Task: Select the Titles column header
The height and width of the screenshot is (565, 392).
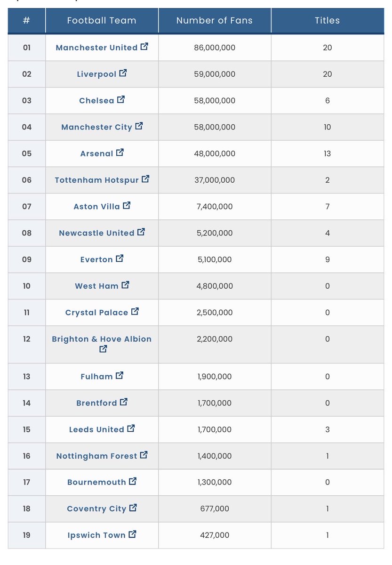Action: click(x=328, y=20)
